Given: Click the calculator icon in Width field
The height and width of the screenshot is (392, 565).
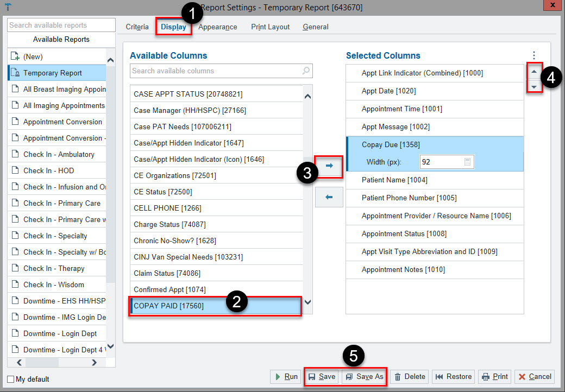Looking at the screenshot, I should 467,162.
